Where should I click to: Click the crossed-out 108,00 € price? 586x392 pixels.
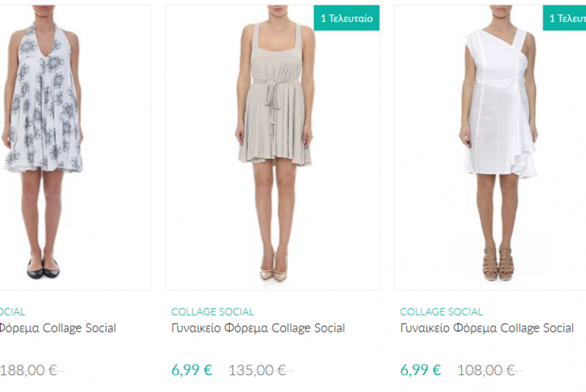pos(486,370)
